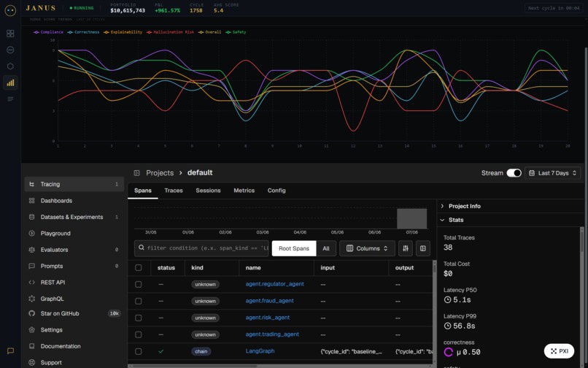Click the Evaluators scale icon
588x368 pixels.
click(32, 249)
